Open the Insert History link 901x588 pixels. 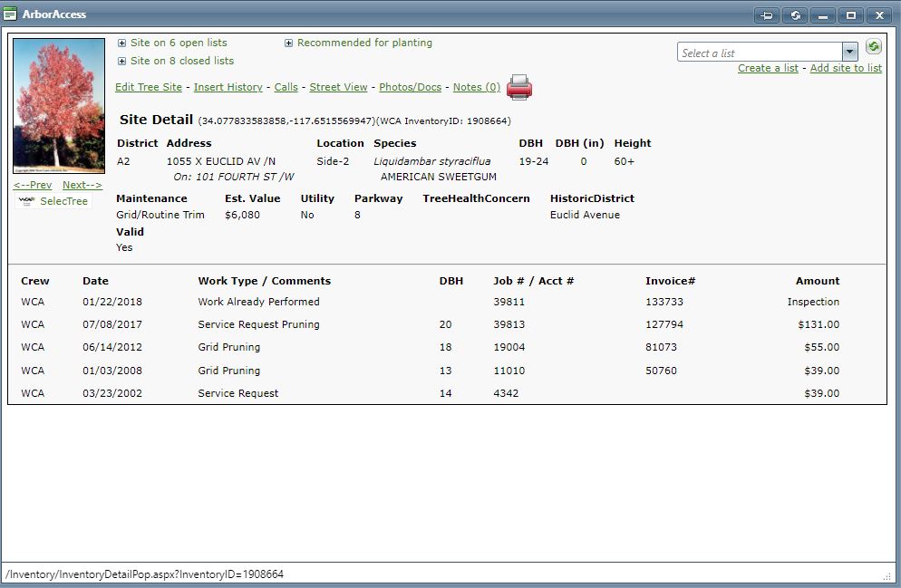(x=228, y=87)
